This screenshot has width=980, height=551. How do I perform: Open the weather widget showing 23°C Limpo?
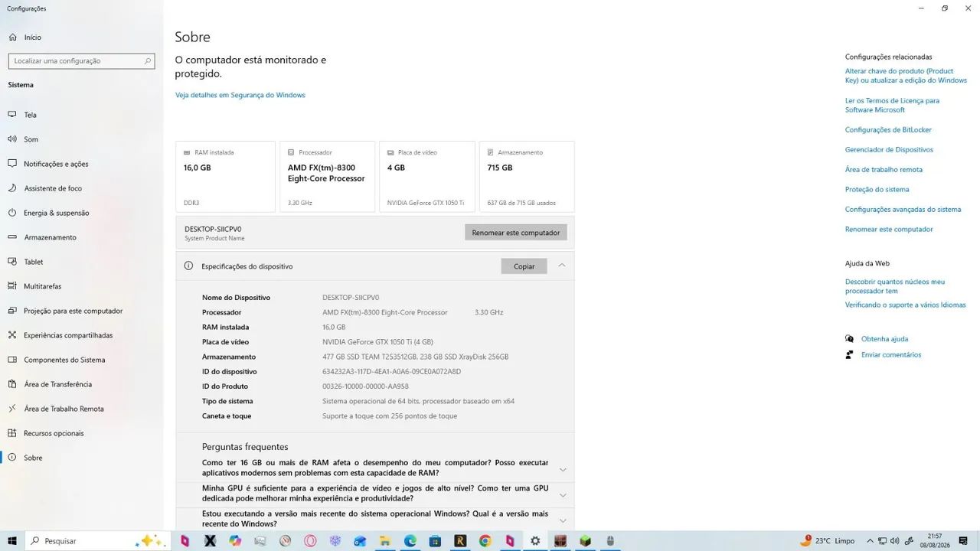(x=829, y=541)
